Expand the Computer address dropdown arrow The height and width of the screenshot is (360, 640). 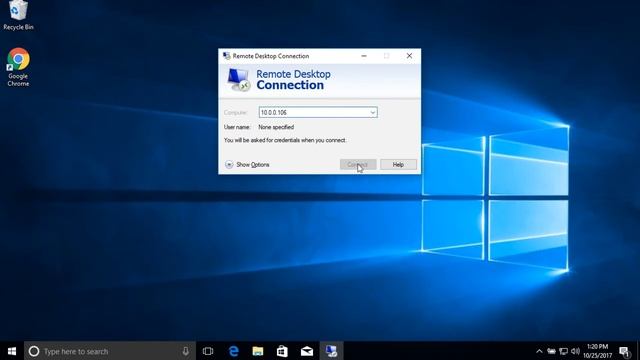(x=373, y=112)
